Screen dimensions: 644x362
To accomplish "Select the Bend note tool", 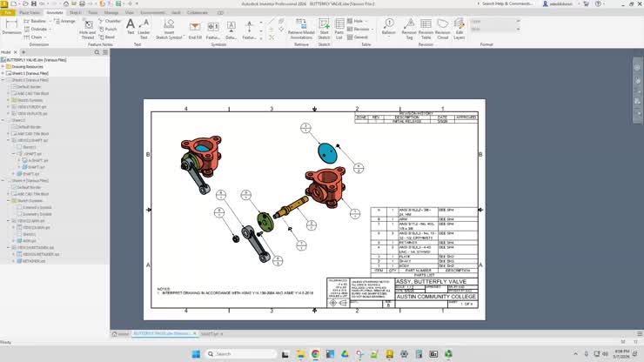I will click(107, 37).
